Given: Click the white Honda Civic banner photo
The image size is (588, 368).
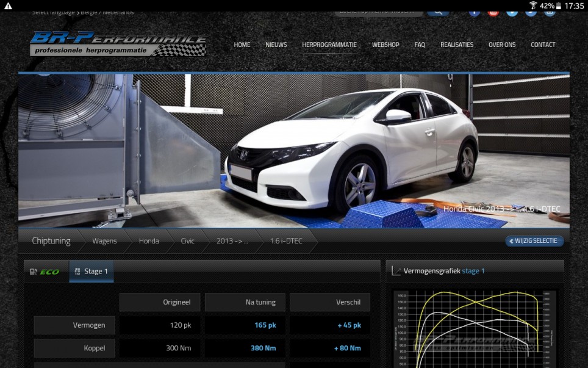Looking at the screenshot, I should tap(293, 150).
